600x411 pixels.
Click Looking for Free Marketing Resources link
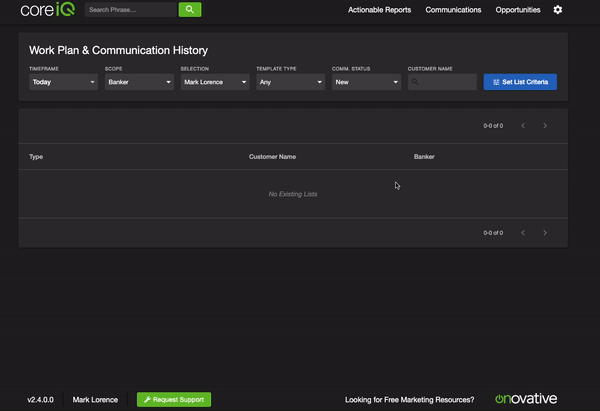(x=409, y=400)
